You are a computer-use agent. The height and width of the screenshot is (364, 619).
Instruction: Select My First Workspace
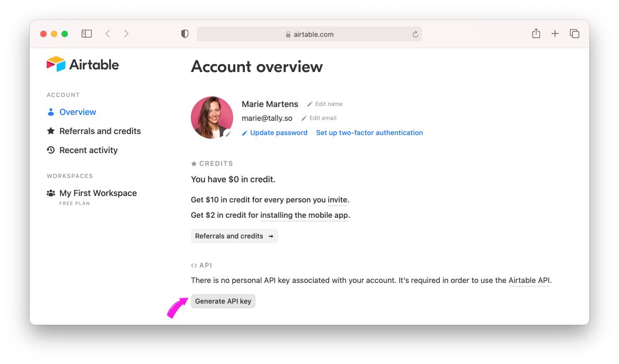(98, 193)
